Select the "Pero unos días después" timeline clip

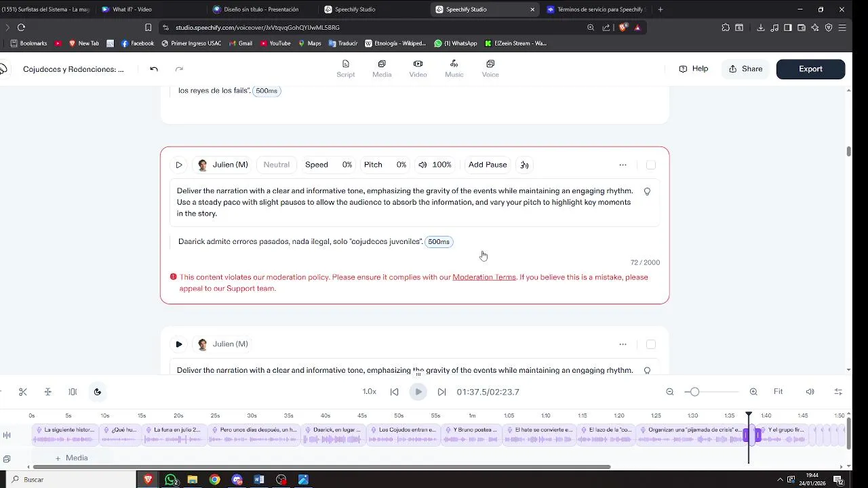254,434
